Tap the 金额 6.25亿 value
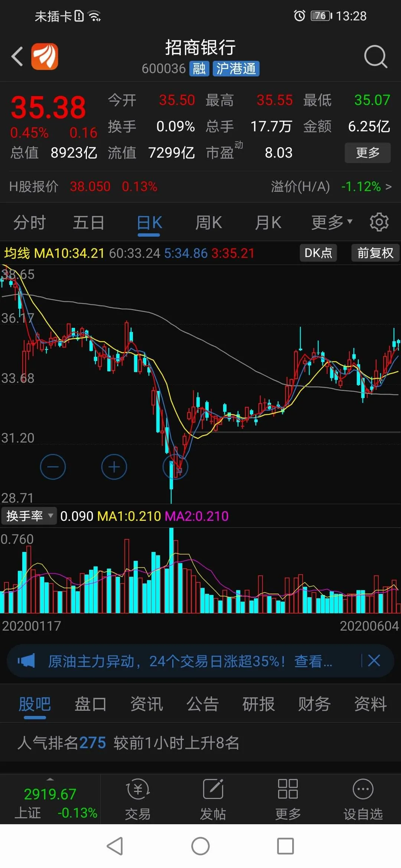Viewport: 401px width, 868px height. tap(369, 126)
